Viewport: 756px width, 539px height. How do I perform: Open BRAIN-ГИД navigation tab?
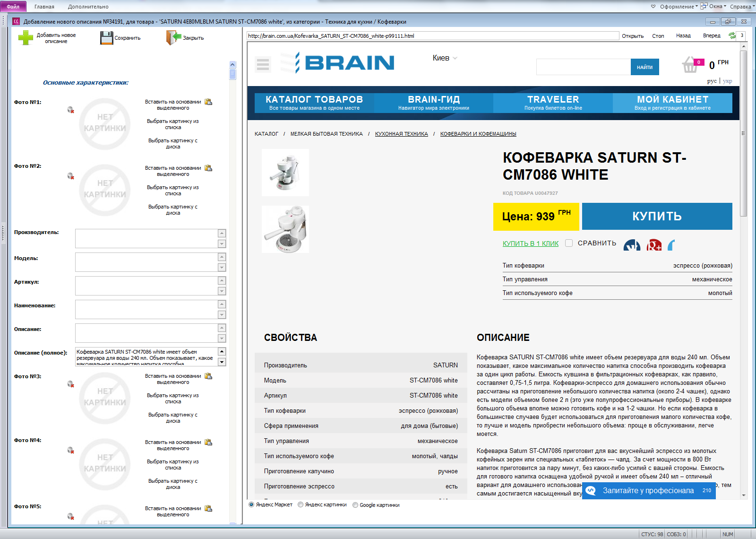(x=434, y=103)
